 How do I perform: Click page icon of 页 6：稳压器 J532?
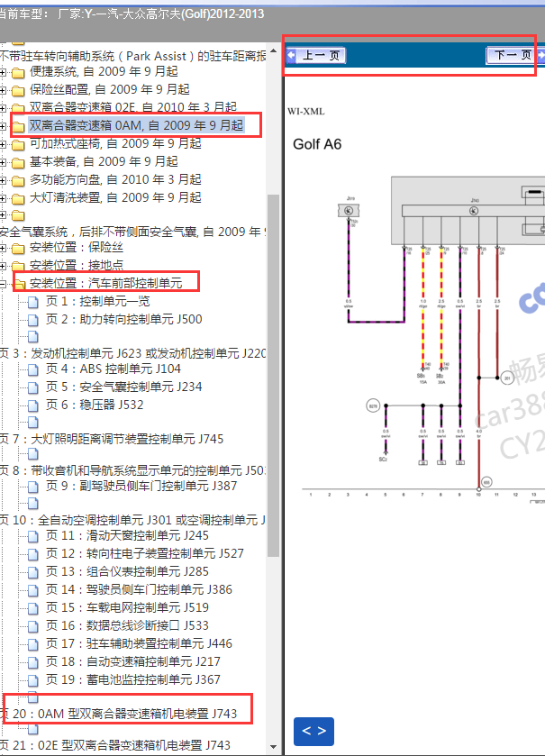point(33,406)
